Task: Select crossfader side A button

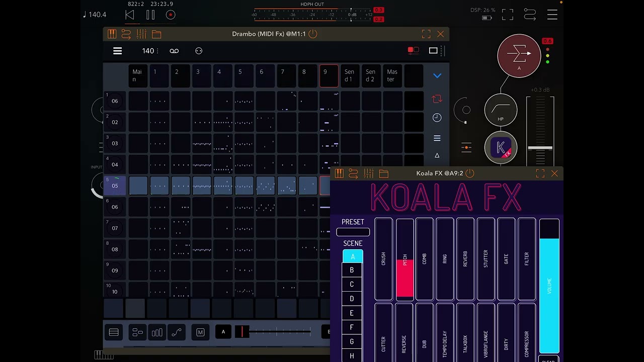Action: tap(223, 331)
